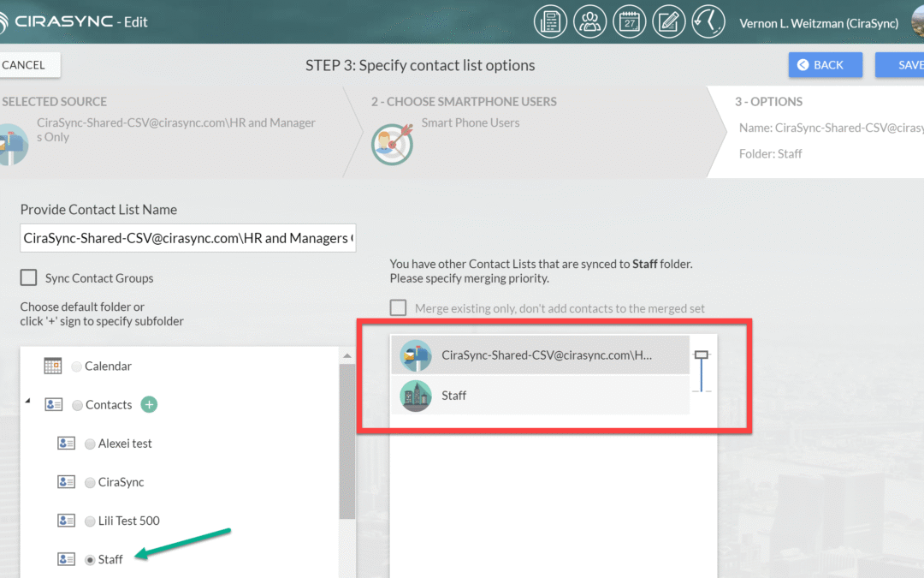Image resolution: width=924 pixels, height=578 pixels.
Task: Enable the Sync Contact Groups checkbox
Action: point(28,277)
